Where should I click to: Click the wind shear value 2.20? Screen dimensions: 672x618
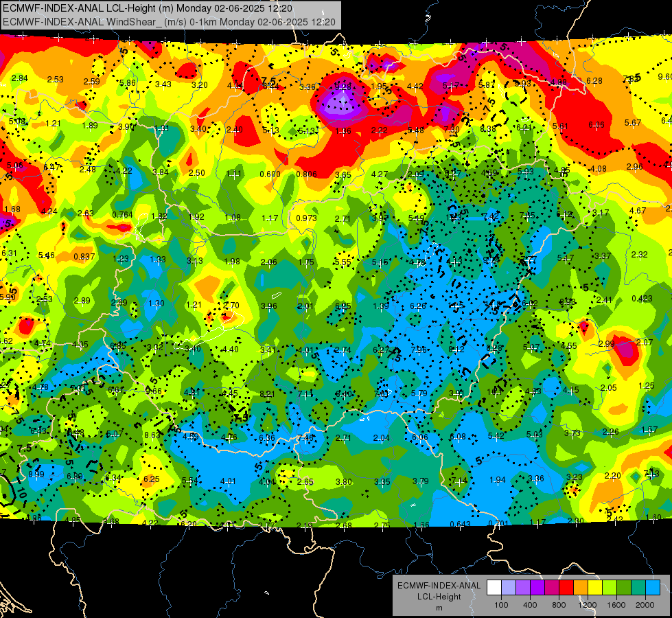613,476
